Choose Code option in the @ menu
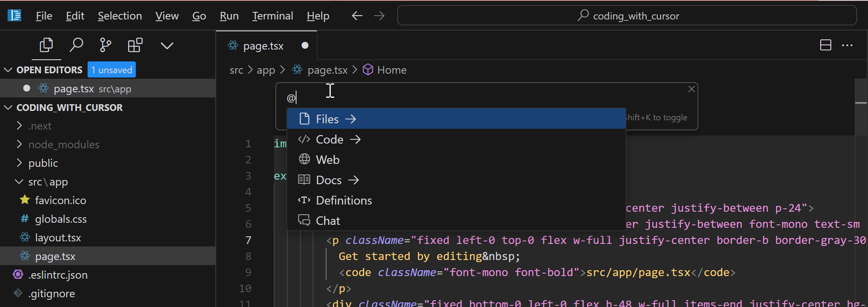 pyautogui.click(x=456, y=139)
